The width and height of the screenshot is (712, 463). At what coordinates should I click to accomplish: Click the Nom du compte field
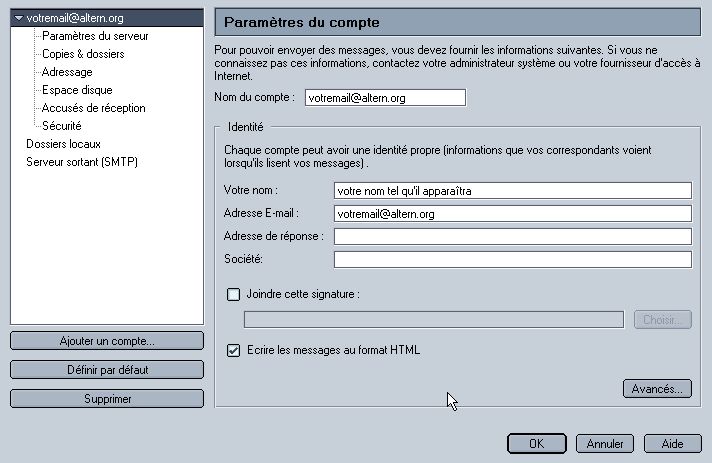pos(386,98)
